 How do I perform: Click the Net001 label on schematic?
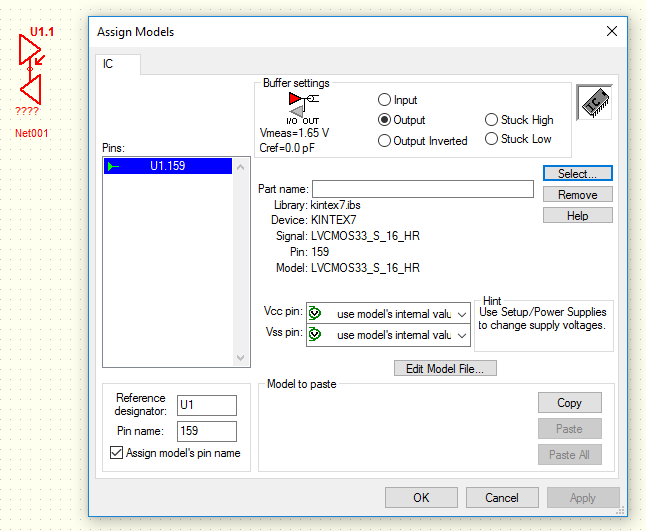32,133
